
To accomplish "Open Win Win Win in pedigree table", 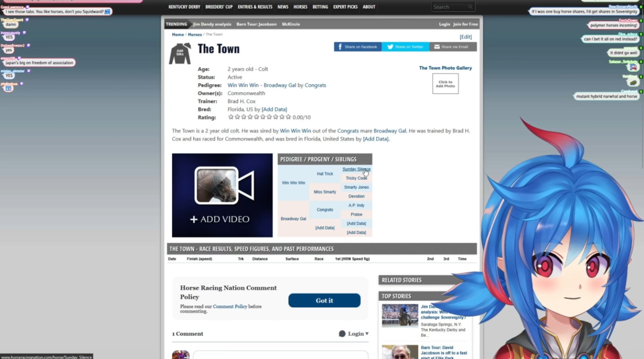I will tap(293, 183).
